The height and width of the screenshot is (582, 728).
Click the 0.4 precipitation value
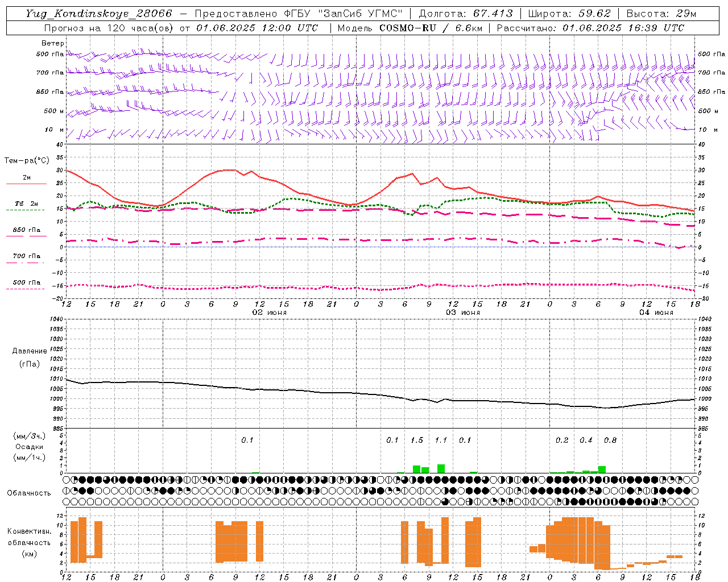click(x=586, y=440)
